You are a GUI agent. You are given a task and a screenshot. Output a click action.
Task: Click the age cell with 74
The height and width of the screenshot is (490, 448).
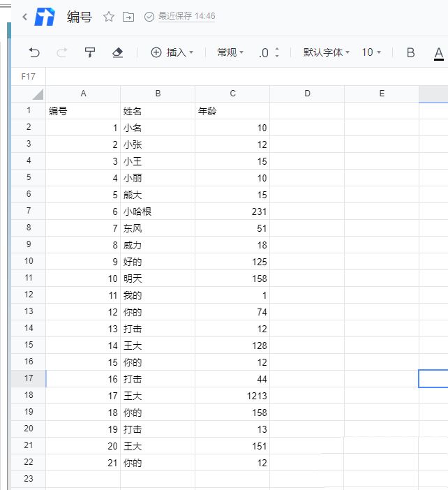[x=232, y=312]
